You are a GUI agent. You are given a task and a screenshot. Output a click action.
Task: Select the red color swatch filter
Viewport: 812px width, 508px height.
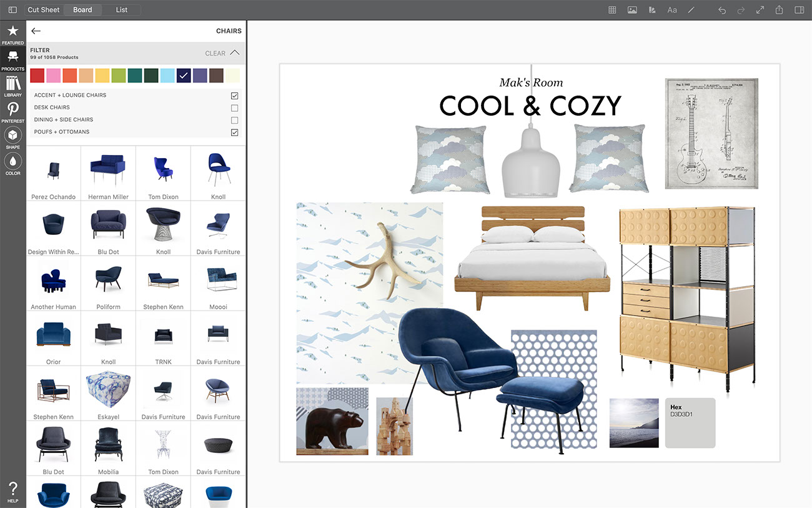click(37, 76)
